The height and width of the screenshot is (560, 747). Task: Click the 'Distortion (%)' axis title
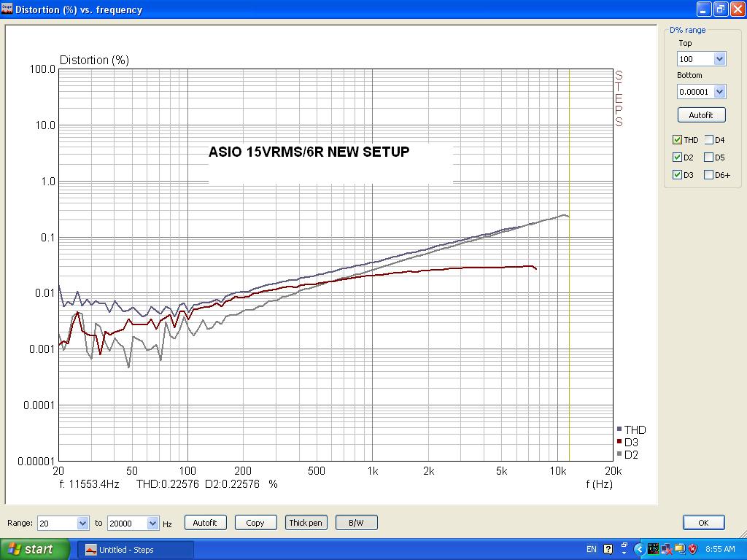[94, 60]
